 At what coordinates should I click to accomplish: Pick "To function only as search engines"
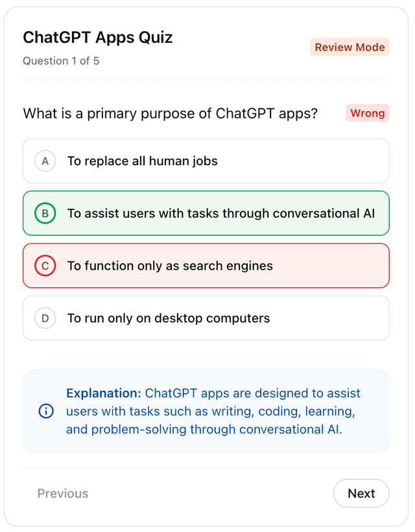(x=170, y=266)
